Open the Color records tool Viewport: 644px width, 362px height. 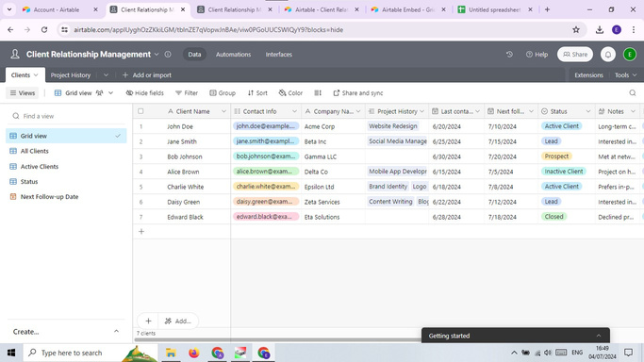[290, 93]
